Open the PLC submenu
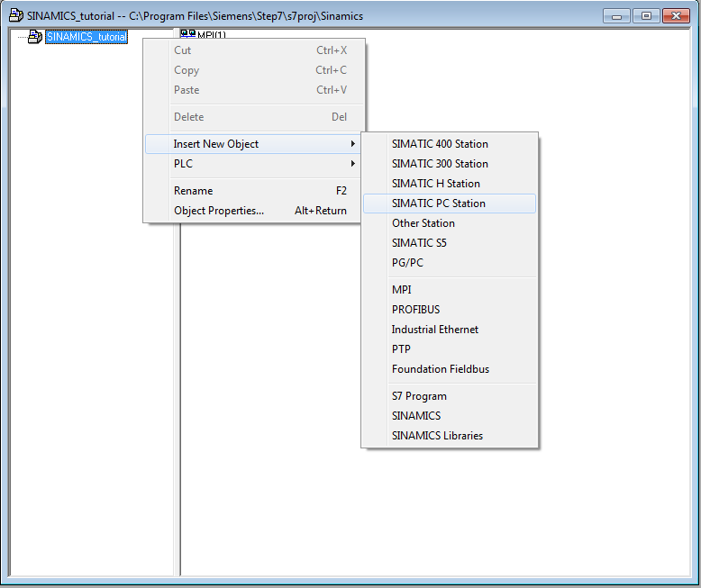The width and height of the screenshot is (701, 588). pyautogui.click(x=254, y=164)
